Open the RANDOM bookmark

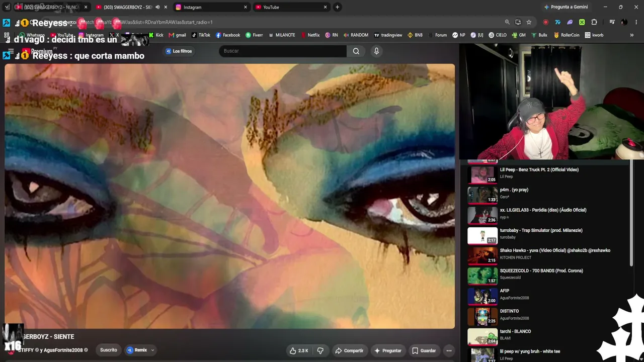coord(355,35)
